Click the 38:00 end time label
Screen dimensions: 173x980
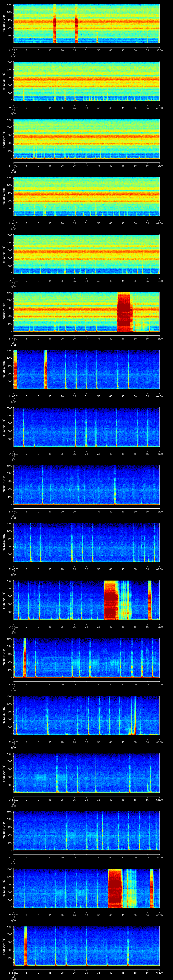160,50
